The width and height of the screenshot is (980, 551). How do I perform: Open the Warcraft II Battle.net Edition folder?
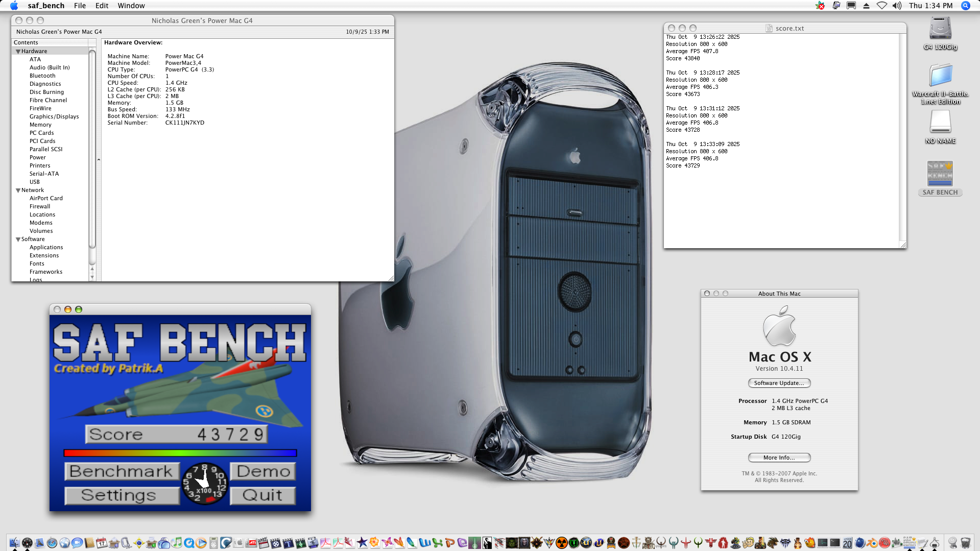940,76
